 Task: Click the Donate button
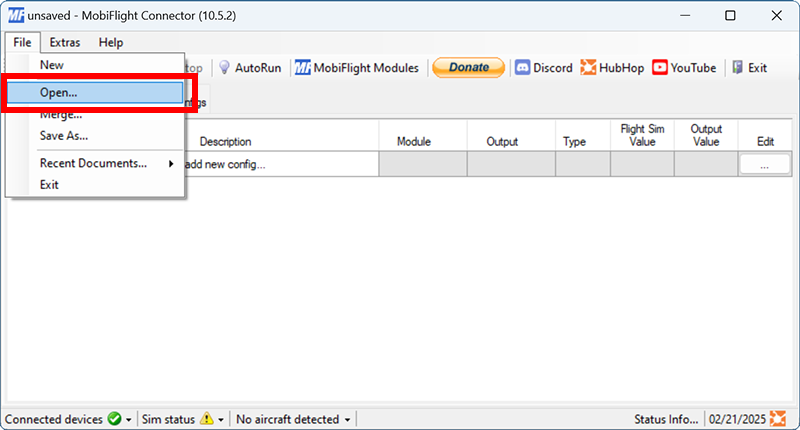468,67
